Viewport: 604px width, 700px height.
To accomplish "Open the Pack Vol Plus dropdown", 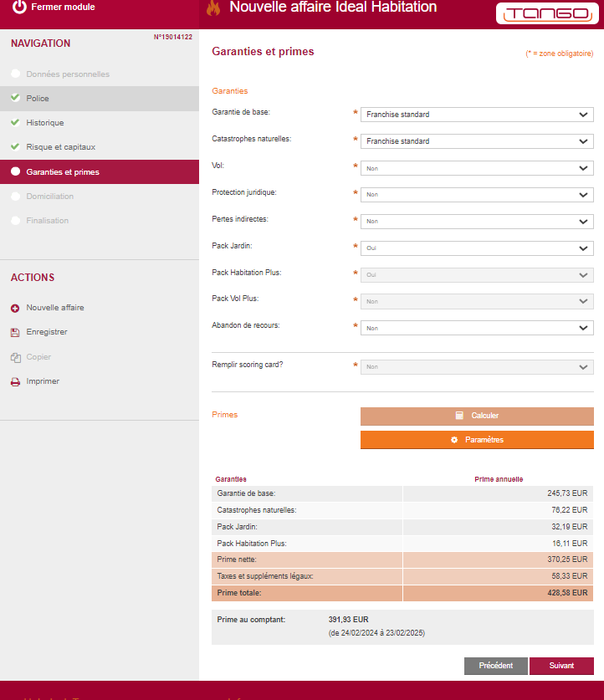I will [x=477, y=301].
